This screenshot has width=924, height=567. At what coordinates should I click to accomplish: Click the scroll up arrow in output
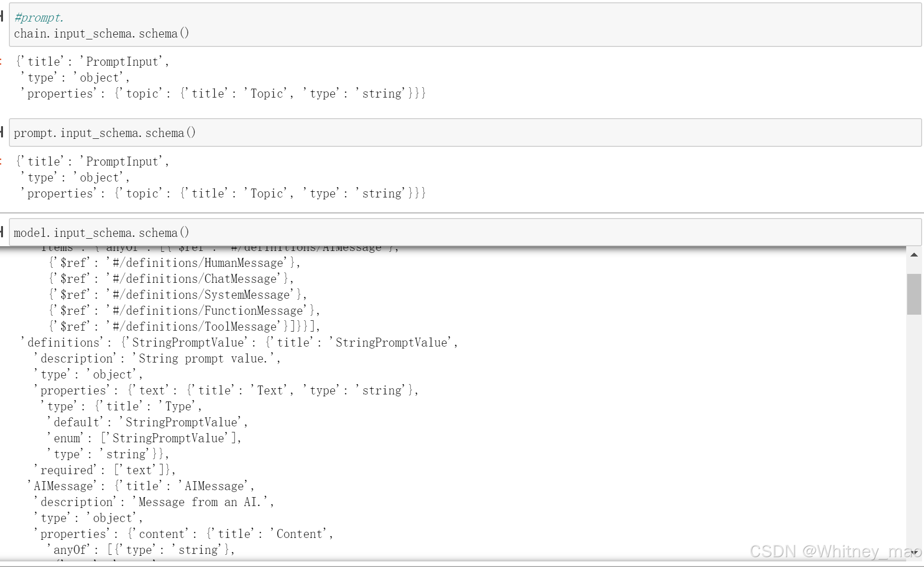[x=914, y=255]
